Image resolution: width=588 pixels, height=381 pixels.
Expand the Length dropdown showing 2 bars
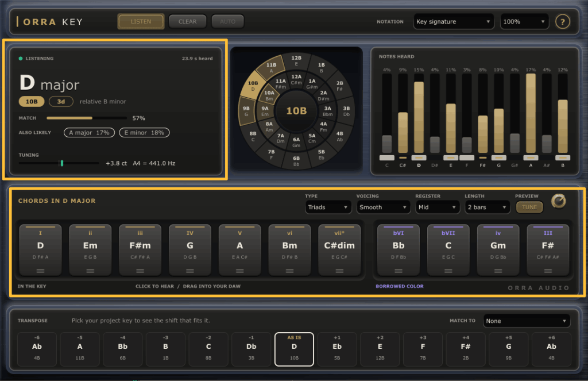[487, 207]
